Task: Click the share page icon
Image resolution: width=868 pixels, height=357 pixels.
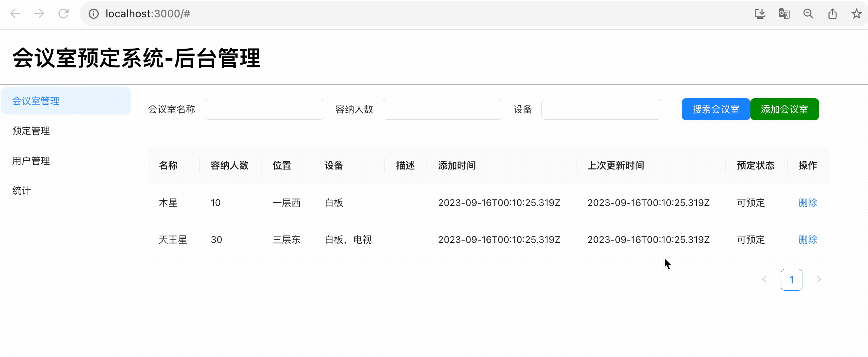Action: tap(832, 14)
